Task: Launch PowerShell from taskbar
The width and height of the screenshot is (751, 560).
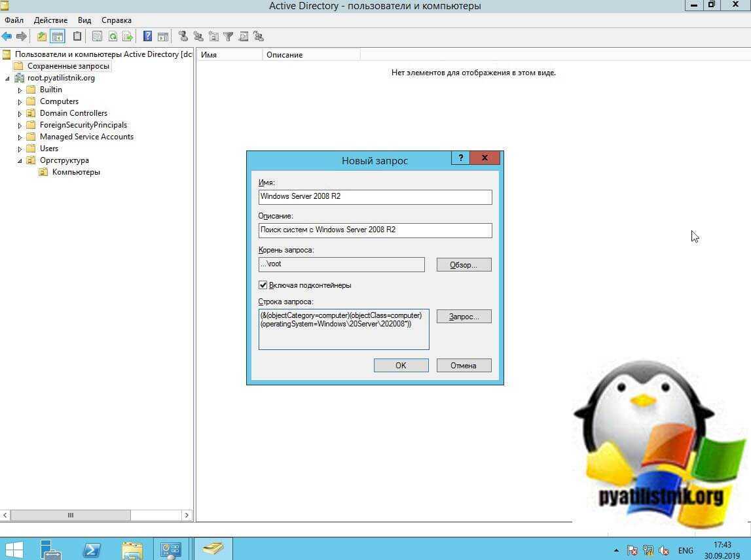Action: coord(91,550)
